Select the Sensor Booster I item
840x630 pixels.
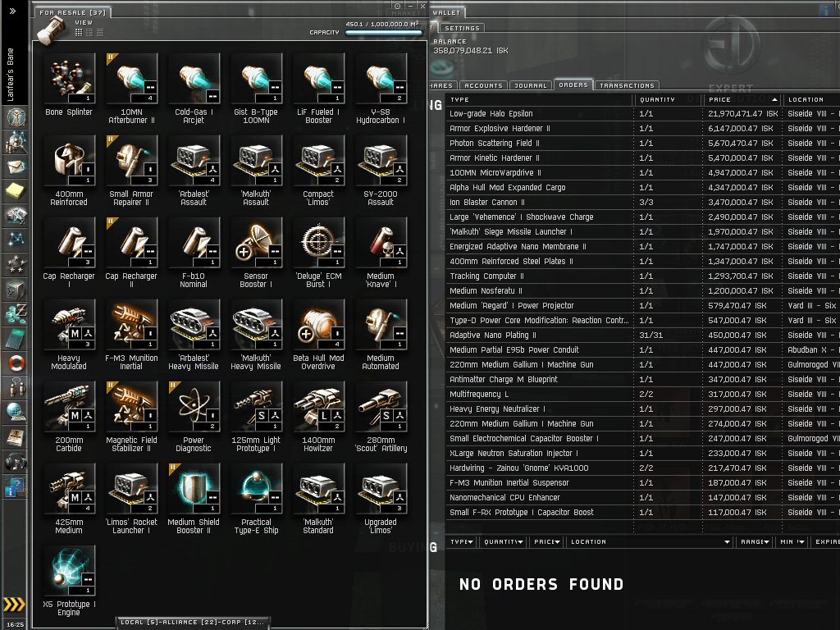(256, 253)
